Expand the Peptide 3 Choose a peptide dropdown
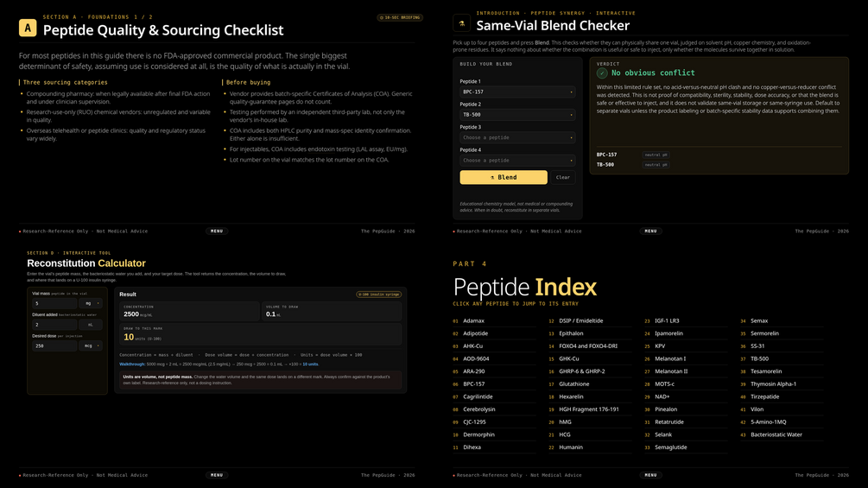The image size is (868, 488). coord(517,137)
